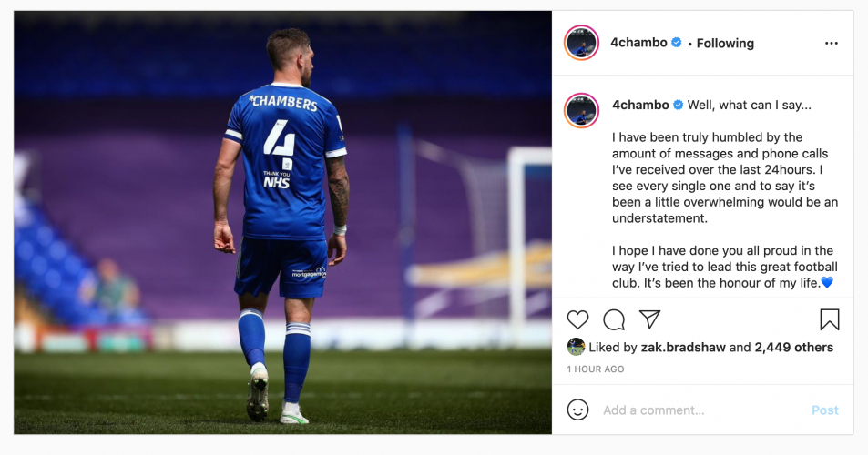Open the comment speech bubble icon
The image size is (868, 455).
[x=614, y=319]
